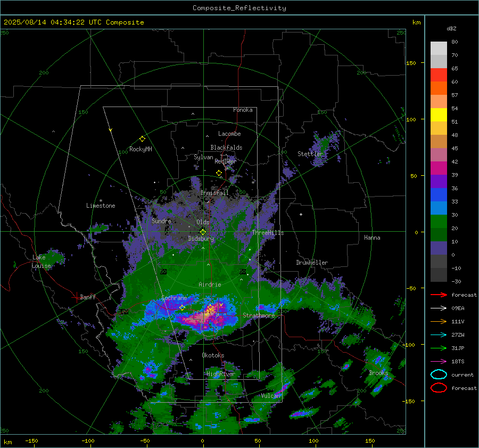Click the white 09EA arrow icon
The height and width of the screenshot is (448, 479).
click(x=439, y=308)
